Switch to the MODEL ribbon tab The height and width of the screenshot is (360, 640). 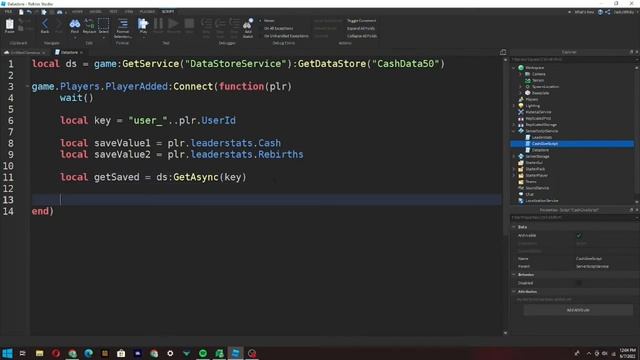[x=96, y=12]
